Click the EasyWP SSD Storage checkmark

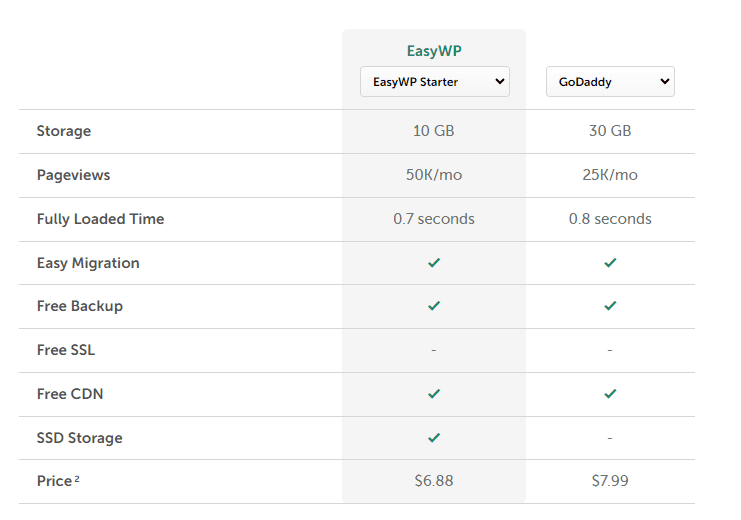tap(434, 438)
